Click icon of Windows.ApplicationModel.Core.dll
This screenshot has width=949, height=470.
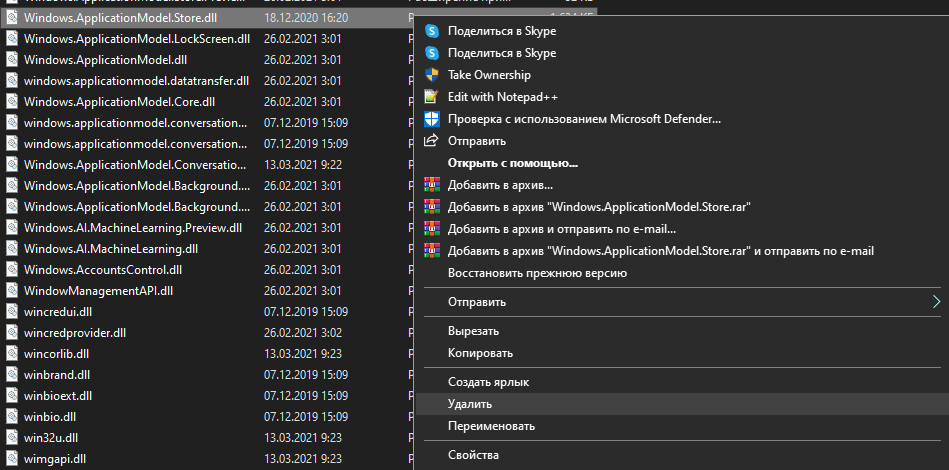point(11,102)
